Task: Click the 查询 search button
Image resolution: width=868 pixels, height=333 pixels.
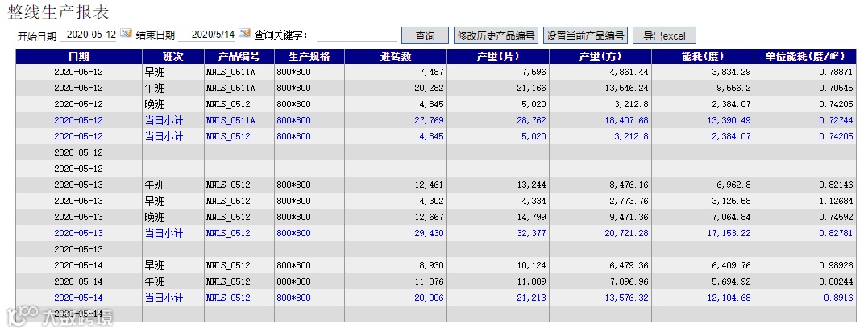Action: coord(425,35)
